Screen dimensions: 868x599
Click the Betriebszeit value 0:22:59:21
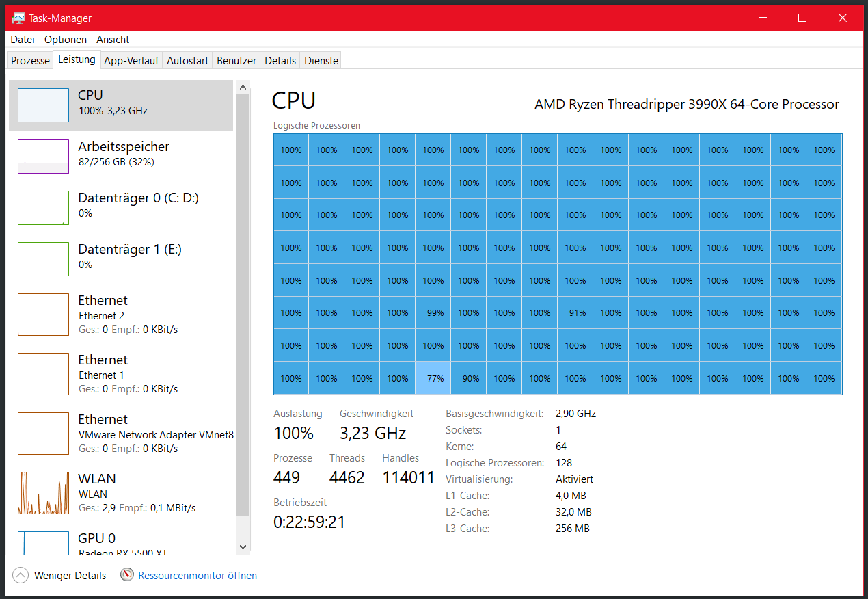[x=310, y=522]
